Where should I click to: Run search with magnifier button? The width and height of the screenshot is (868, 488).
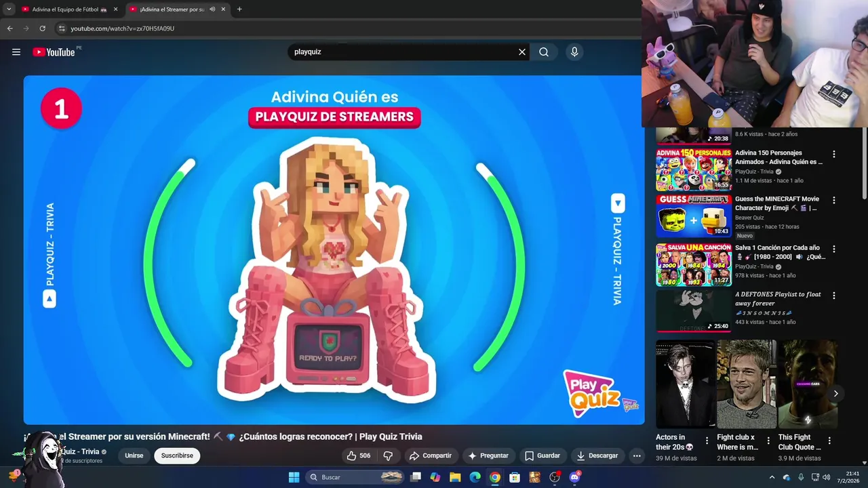(544, 52)
